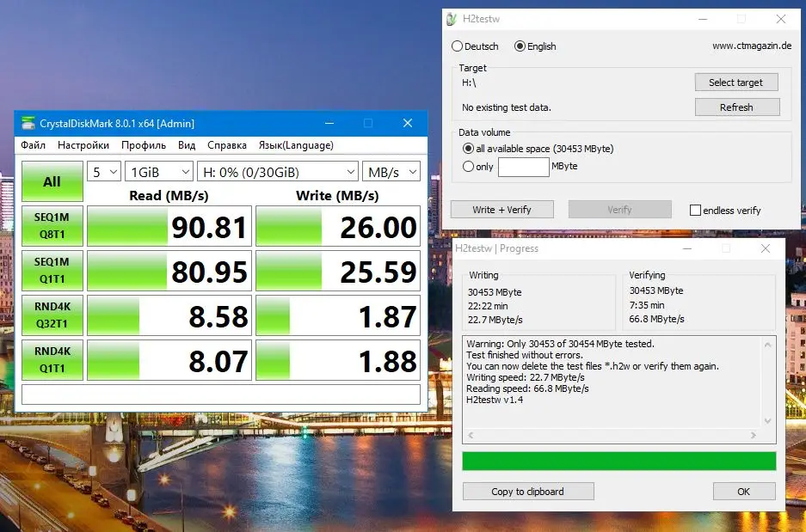Open the Справка menu

227,145
